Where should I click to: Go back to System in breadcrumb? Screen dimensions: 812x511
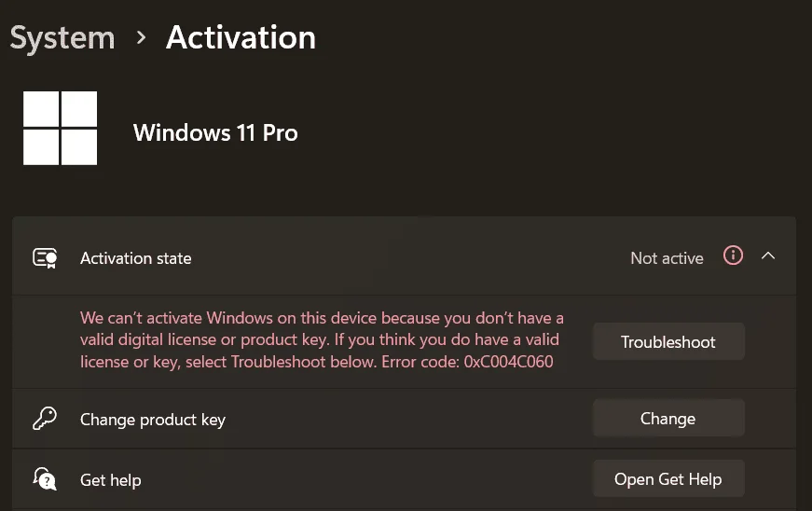point(62,38)
